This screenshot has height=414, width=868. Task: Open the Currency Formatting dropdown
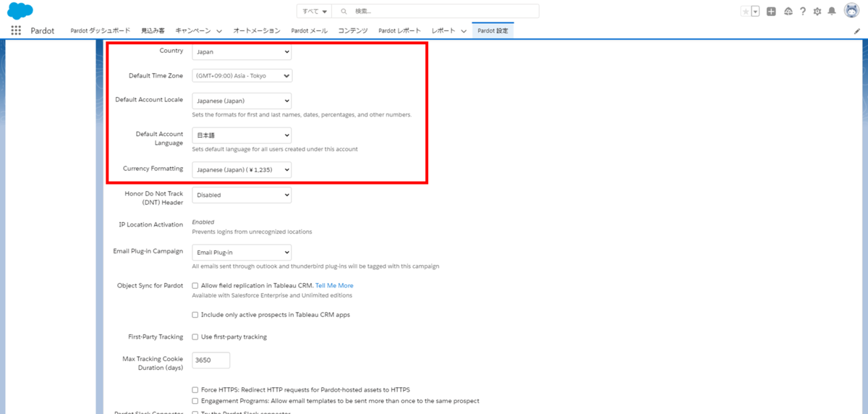point(242,169)
